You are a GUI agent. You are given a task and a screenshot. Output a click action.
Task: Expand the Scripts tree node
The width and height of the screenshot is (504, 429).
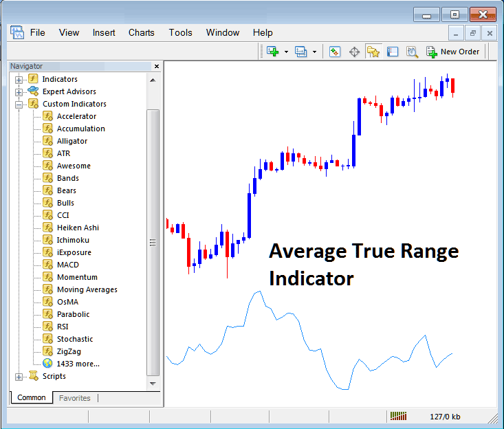click(x=19, y=377)
